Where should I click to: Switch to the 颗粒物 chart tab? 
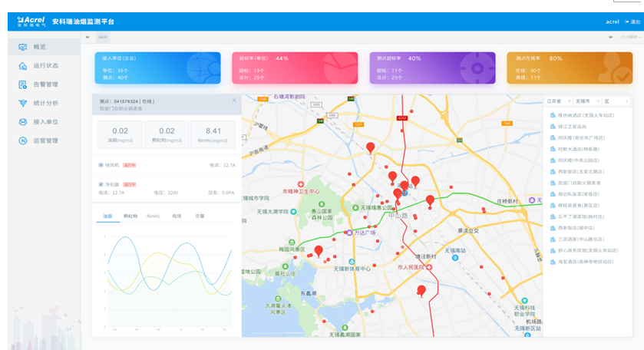click(x=131, y=216)
